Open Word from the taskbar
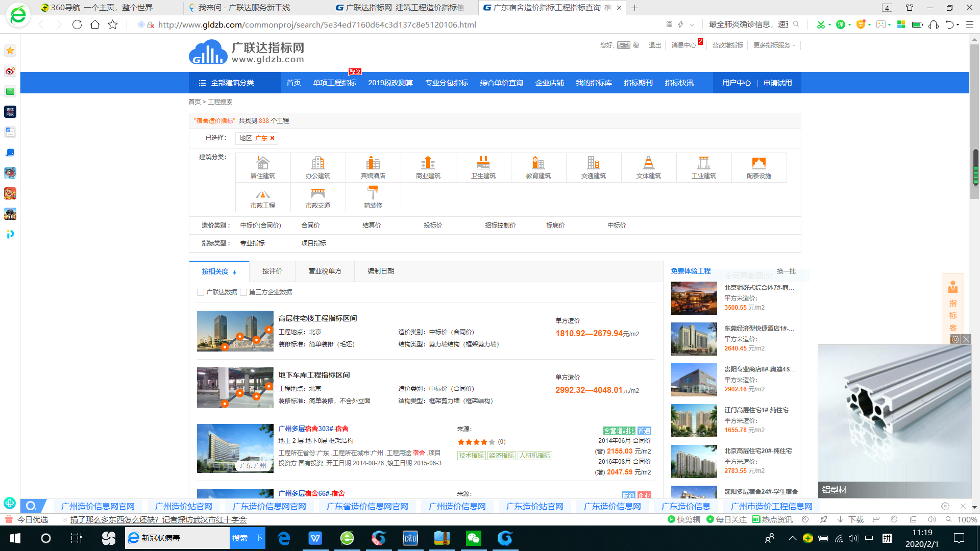This screenshot has width=980, height=551. 315,538
